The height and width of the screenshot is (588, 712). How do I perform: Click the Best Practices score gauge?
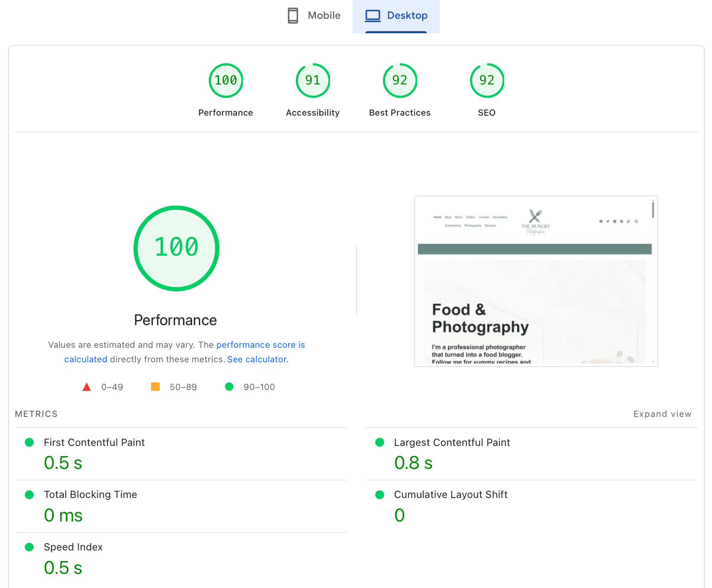[400, 81]
